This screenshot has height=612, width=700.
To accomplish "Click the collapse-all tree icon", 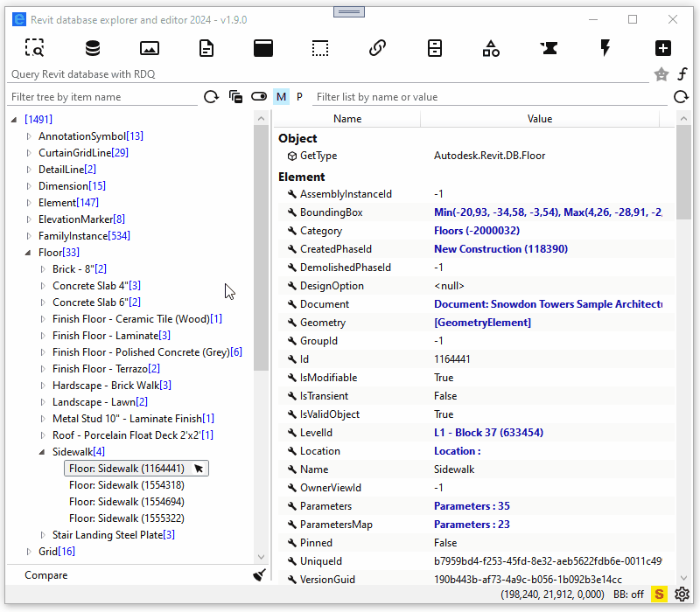I will 235,97.
